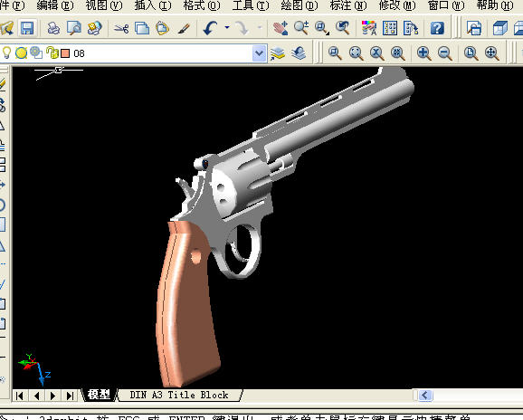This screenshot has width=523, height=420.
Task: Jump to first layout tab arrow
Action: 20,396
